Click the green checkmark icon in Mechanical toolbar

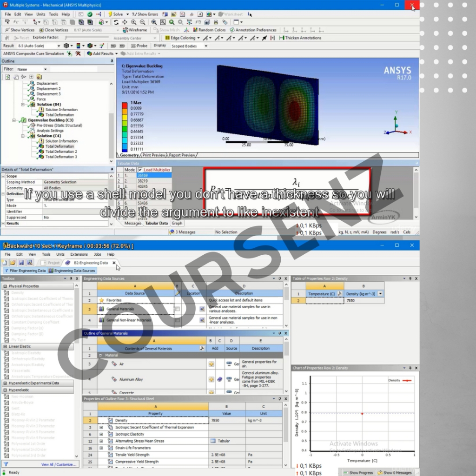(90, 14)
